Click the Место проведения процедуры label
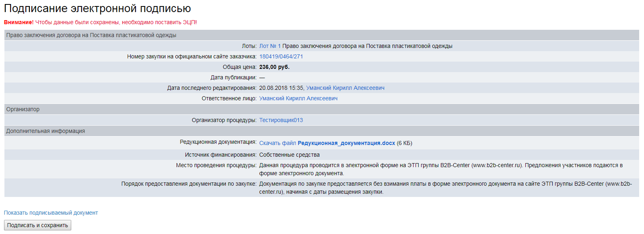The width and height of the screenshot is (644, 234). click(216, 165)
